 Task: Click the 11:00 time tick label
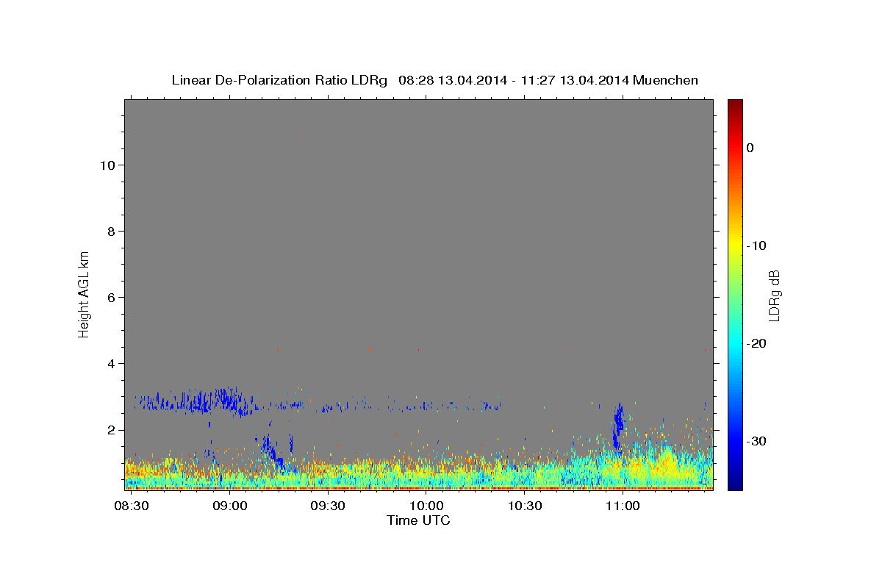click(623, 506)
